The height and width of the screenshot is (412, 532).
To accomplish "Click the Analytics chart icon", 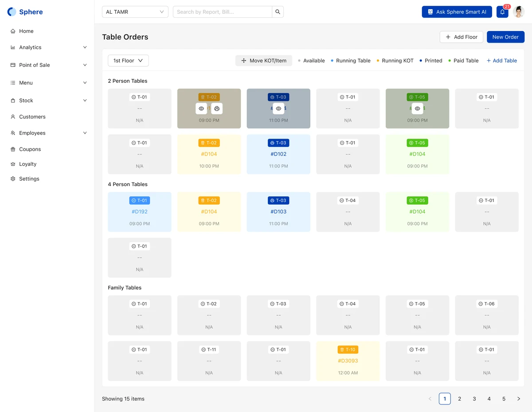I will point(13,47).
